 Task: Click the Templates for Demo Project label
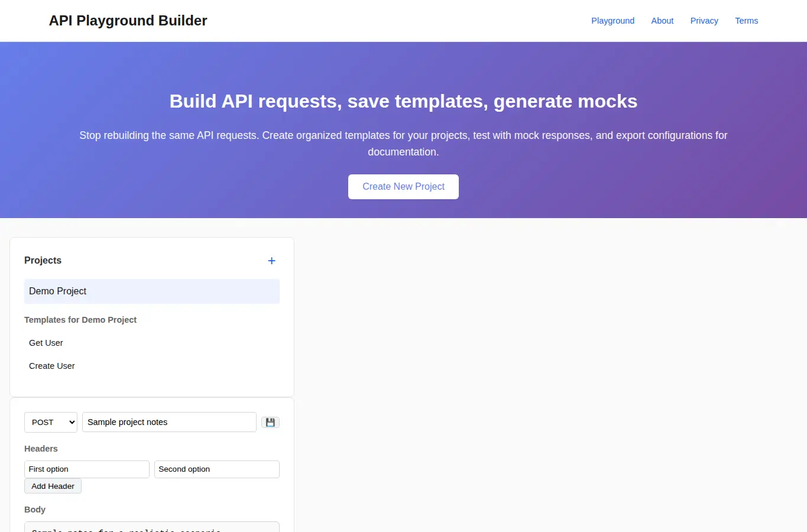tap(80, 320)
